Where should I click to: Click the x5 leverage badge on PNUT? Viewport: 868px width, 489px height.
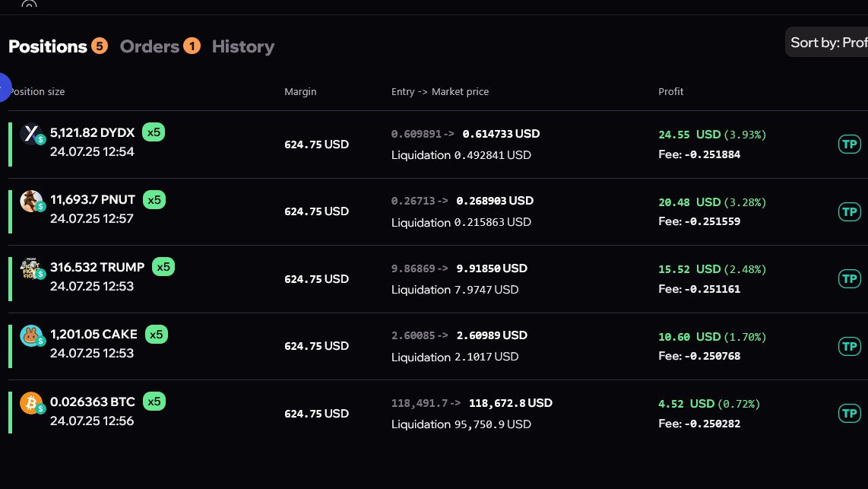(x=154, y=199)
